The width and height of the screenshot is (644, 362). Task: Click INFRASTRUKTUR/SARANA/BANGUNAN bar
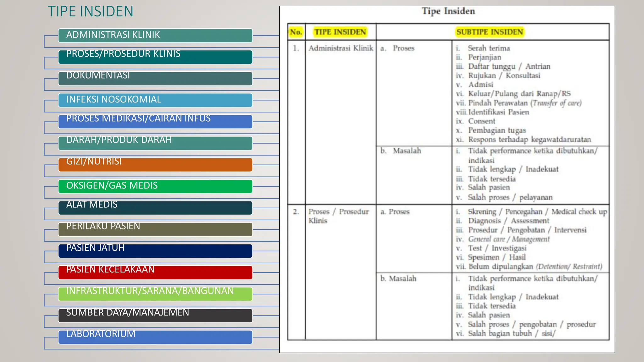click(x=155, y=294)
